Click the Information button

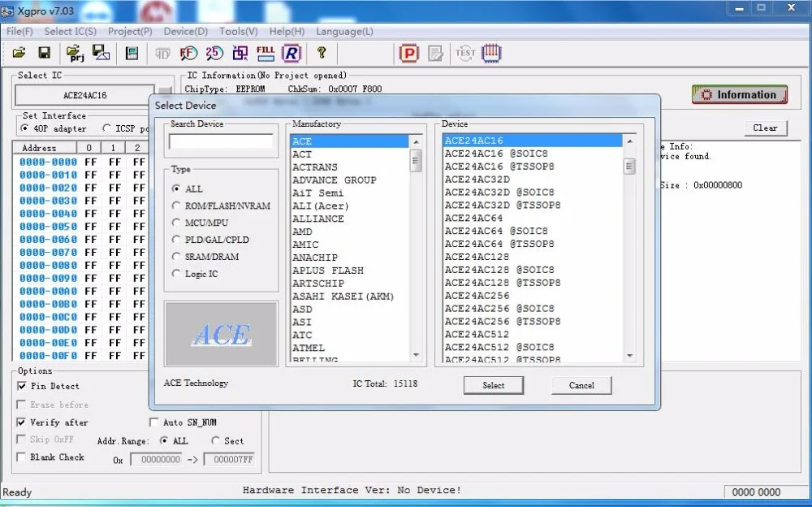[x=740, y=95]
